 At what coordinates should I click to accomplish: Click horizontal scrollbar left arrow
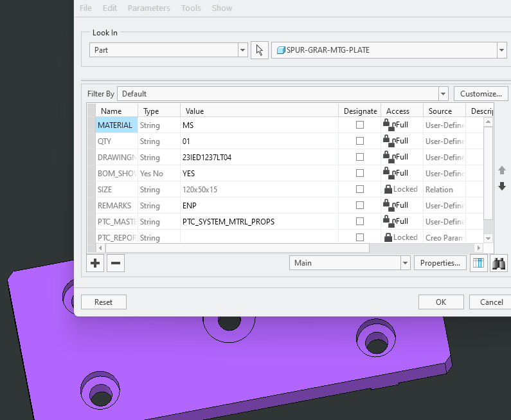[x=100, y=248]
